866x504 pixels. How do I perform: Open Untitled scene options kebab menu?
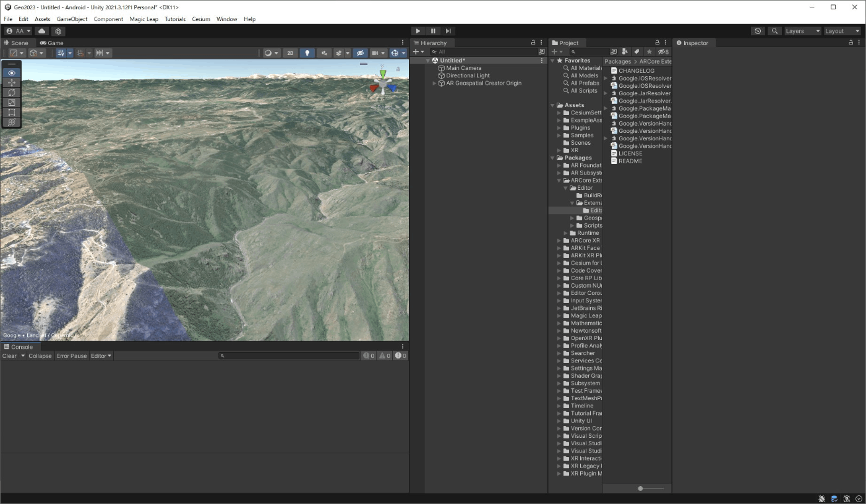click(542, 61)
